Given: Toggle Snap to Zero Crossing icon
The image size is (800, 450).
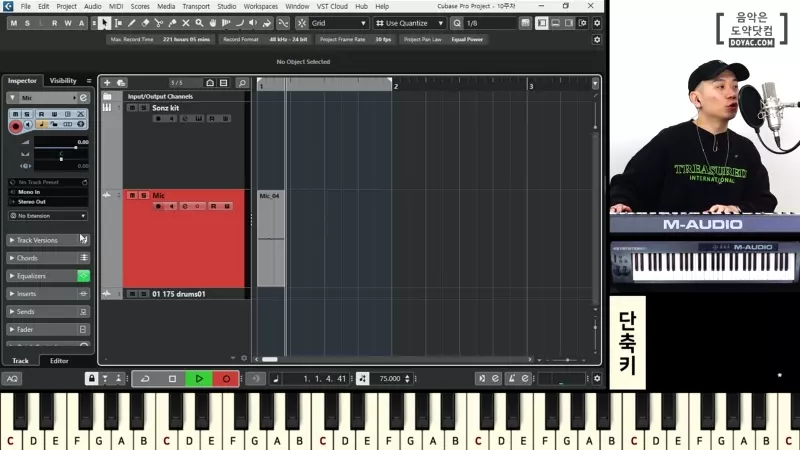Looking at the screenshot, I should click(283, 23).
